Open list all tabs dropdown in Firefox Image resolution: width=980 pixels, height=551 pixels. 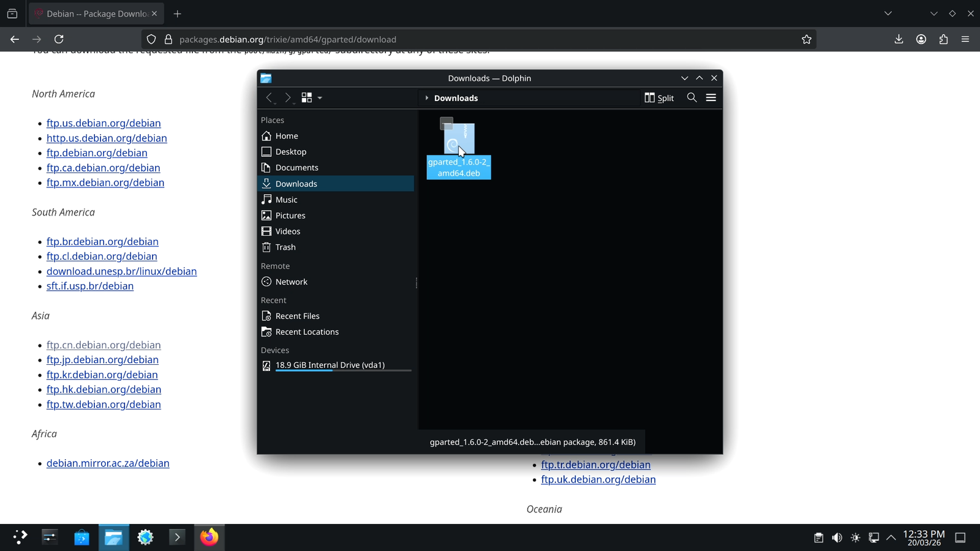(x=888, y=13)
